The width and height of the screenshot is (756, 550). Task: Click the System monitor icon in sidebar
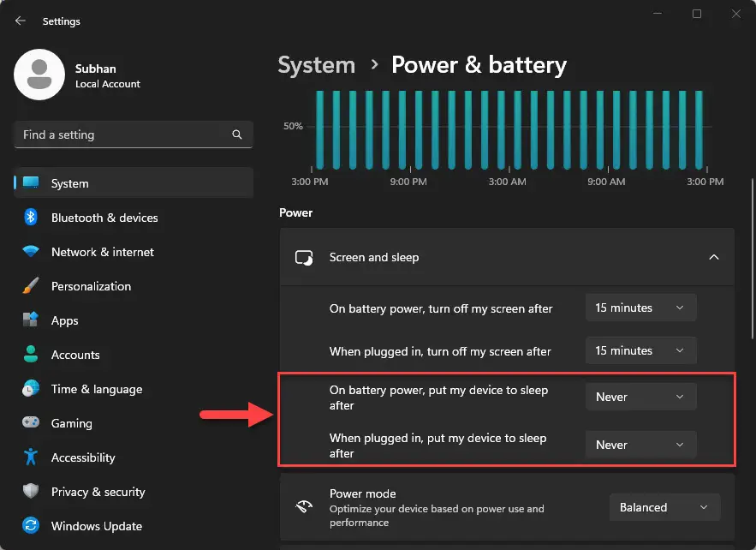tap(31, 182)
